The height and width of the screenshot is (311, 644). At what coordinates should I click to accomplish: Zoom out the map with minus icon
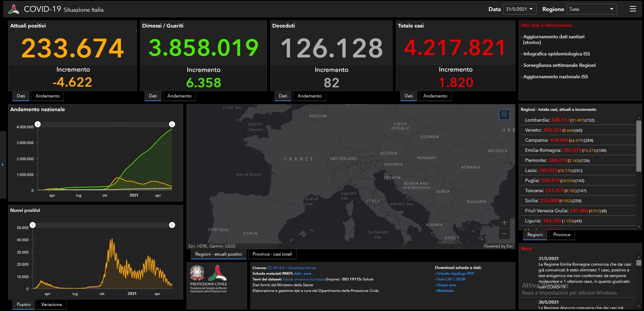[504, 233]
